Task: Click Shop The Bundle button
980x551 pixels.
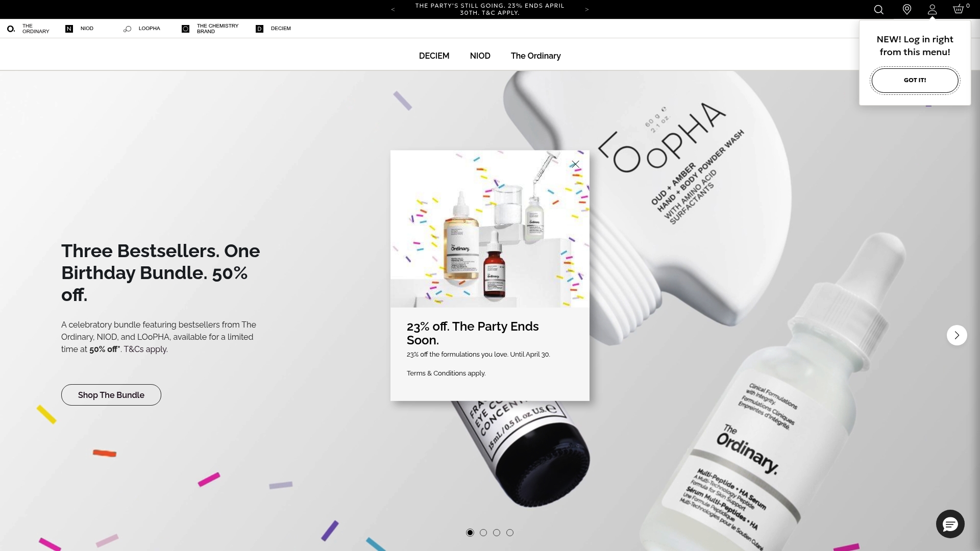Action: [x=111, y=395]
